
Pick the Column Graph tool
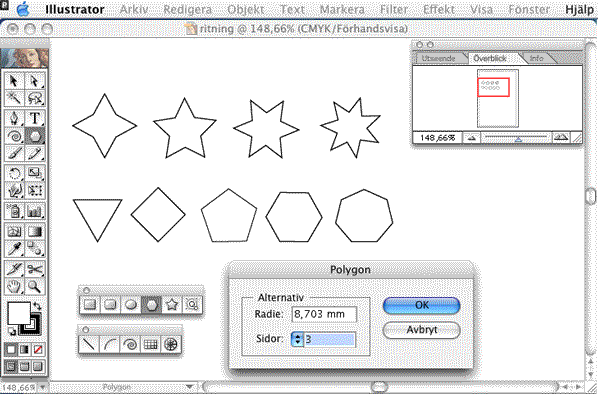(35, 211)
